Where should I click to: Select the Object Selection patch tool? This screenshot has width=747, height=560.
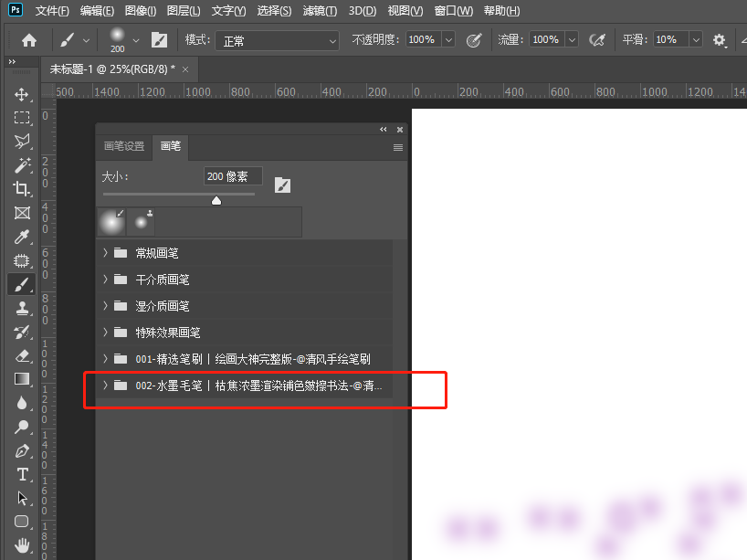21,260
